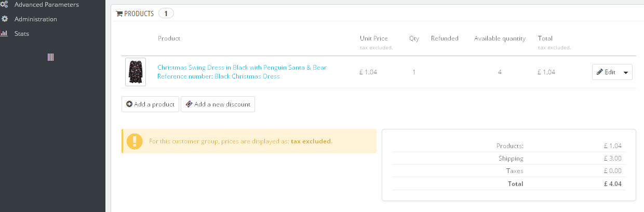Open Advanced Parameters menu
644x212 pixels.
click(x=47, y=5)
